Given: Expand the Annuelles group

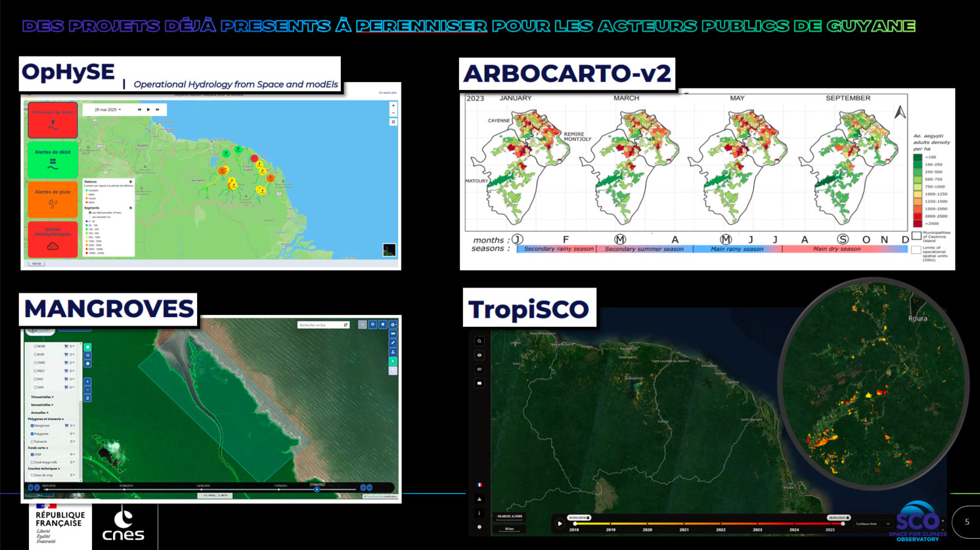Looking at the screenshot, I should (39, 412).
